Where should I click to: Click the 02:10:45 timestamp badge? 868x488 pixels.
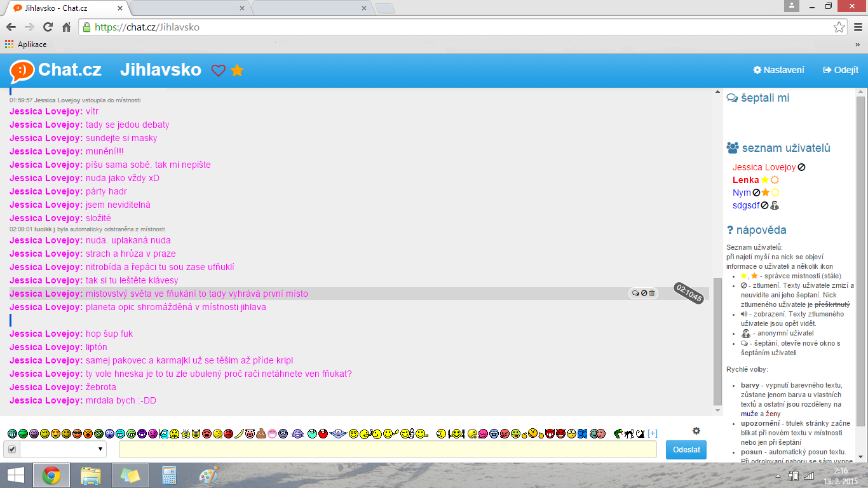pyautogui.click(x=689, y=294)
